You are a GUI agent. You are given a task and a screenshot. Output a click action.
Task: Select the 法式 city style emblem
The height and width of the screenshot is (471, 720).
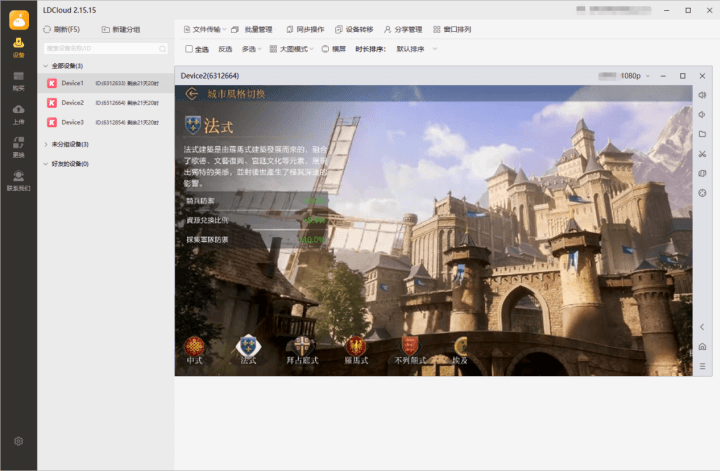click(248, 350)
